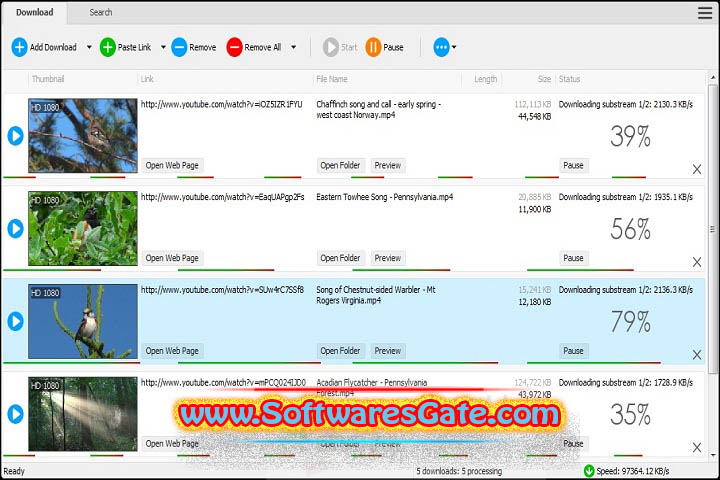Pause the Eastern Towhee download at 56%

574,258
